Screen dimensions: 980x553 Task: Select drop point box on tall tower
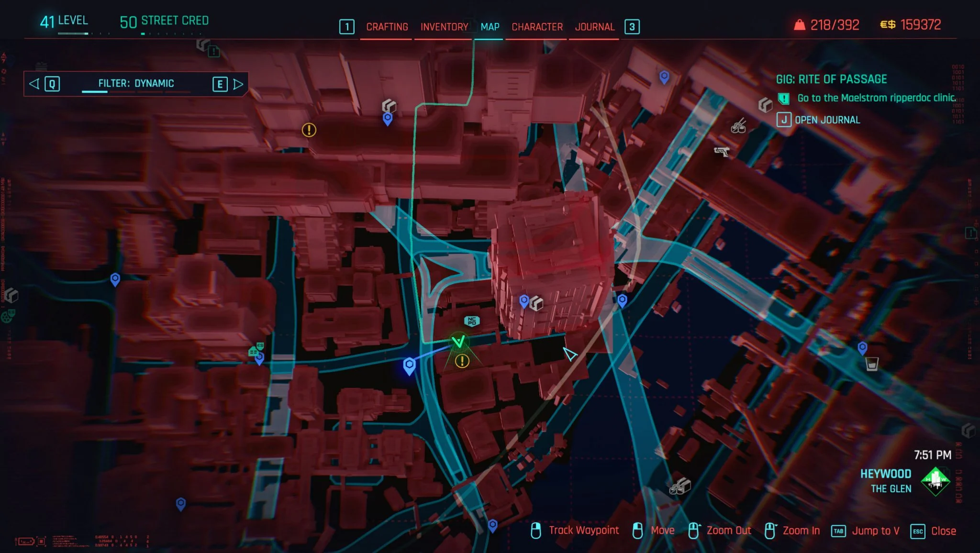[537, 303]
